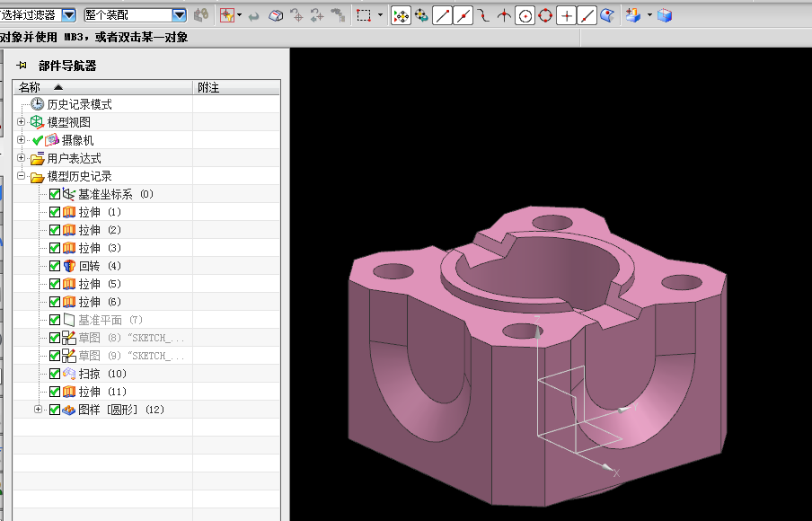Expand the 图样 [圆形] (12) node

point(39,410)
